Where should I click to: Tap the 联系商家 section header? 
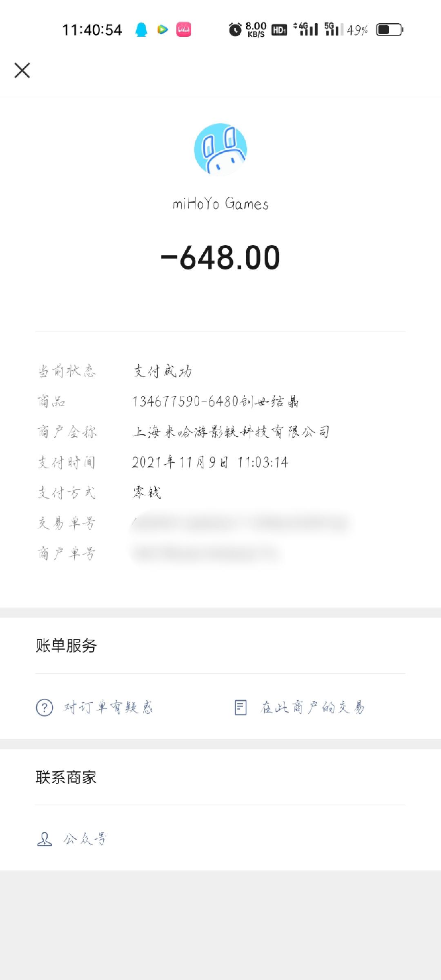point(66,777)
